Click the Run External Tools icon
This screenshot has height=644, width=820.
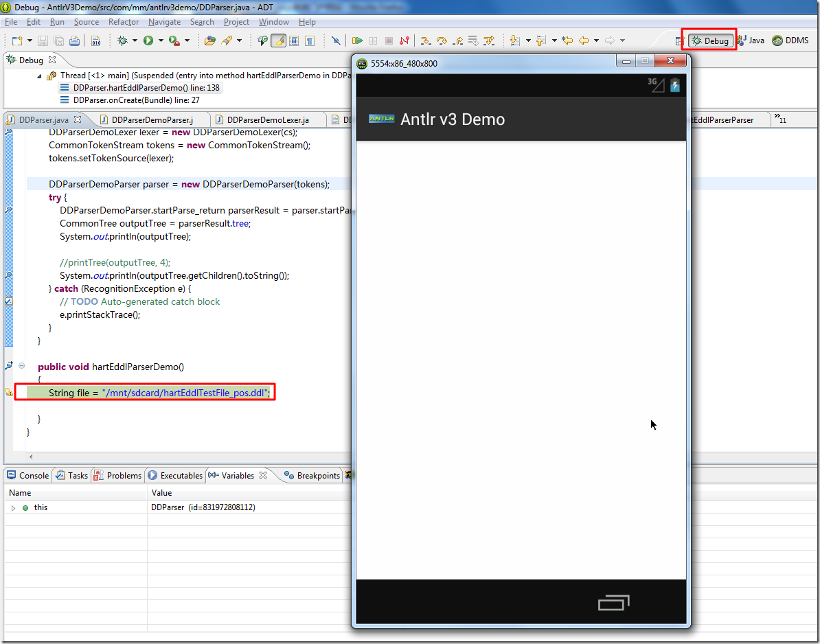(174, 41)
